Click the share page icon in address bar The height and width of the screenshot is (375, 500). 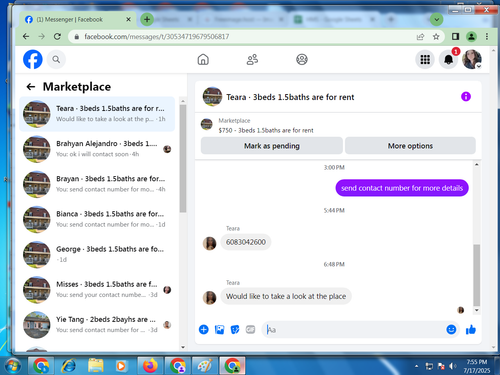(420, 37)
